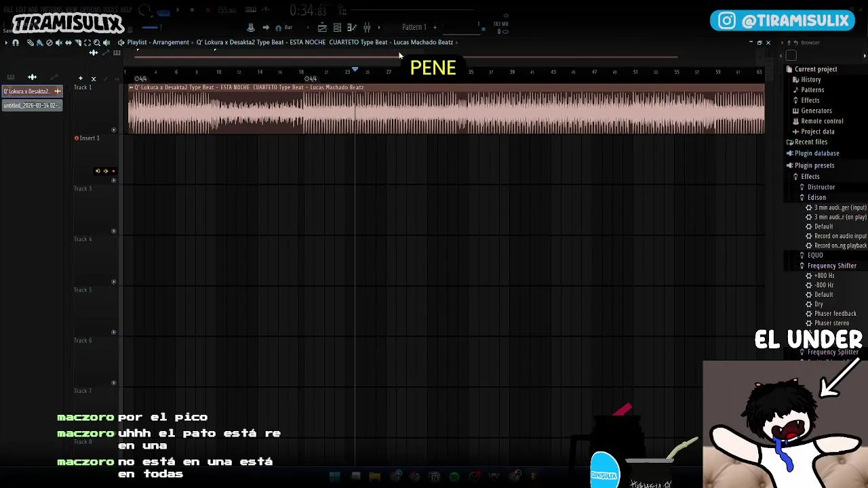The height and width of the screenshot is (488, 868).
Task: Click the speaker icon on Insert 1 track
Action: (x=106, y=171)
